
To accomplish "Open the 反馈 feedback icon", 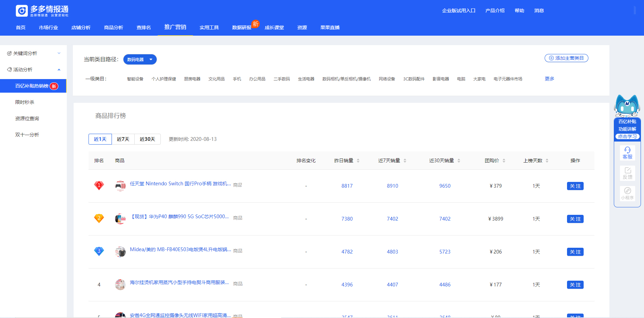I will (627, 173).
